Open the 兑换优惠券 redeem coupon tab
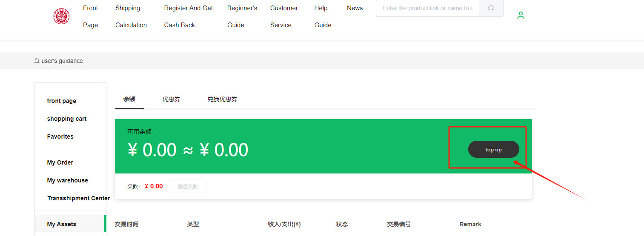 [x=222, y=99]
